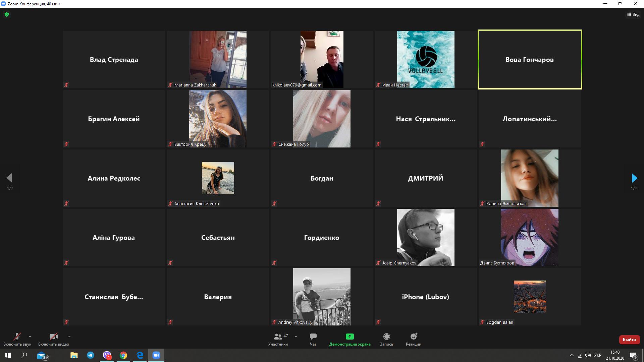Select Денис Бухтияров anime avatar tile
Image resolution: width=644 pixels, height=362 pixels.
530,238
